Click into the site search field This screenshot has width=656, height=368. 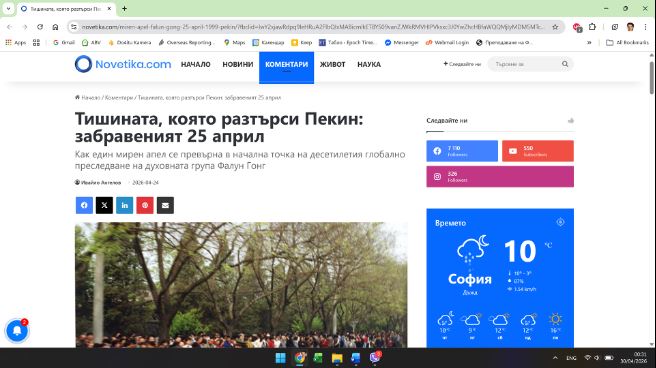pos(526,64)
